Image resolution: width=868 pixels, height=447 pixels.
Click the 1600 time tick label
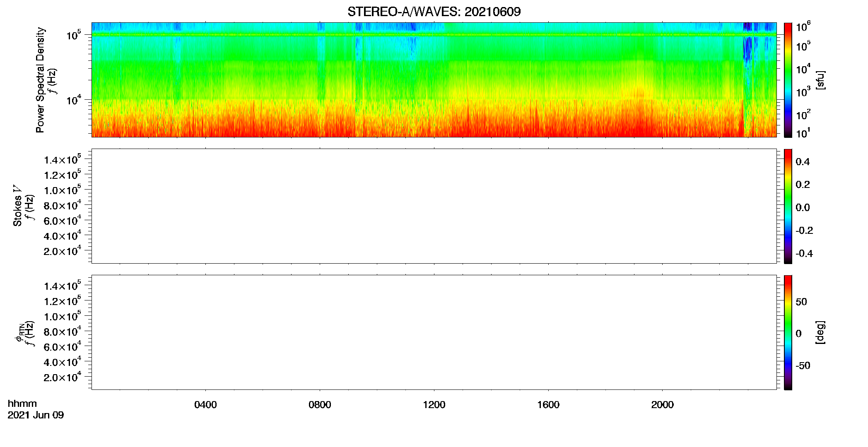click(548, 405)
